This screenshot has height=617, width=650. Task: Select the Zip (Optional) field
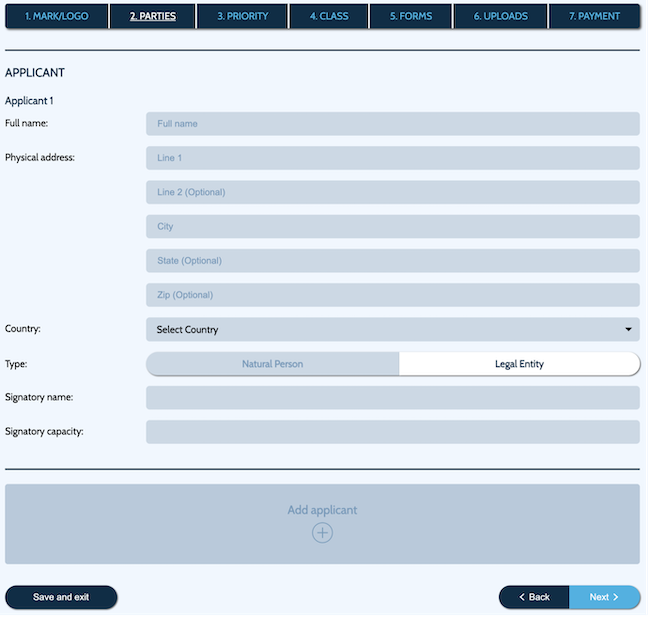point(392,295)
